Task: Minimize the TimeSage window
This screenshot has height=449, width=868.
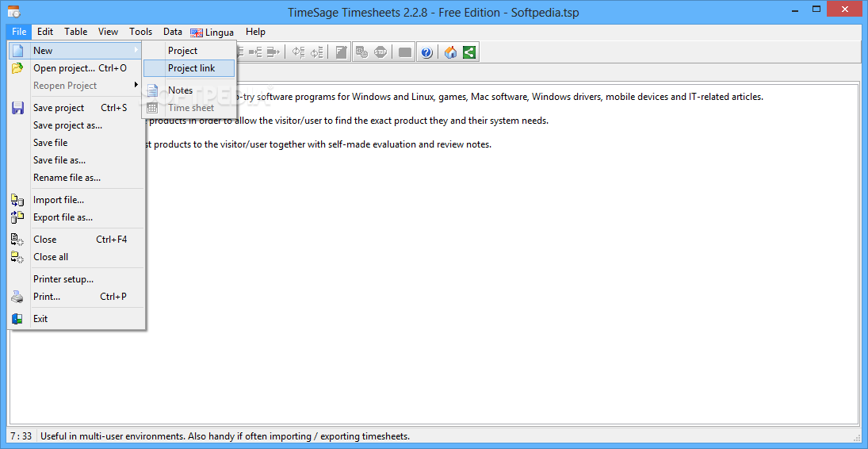Action: (x=794, y=10)
